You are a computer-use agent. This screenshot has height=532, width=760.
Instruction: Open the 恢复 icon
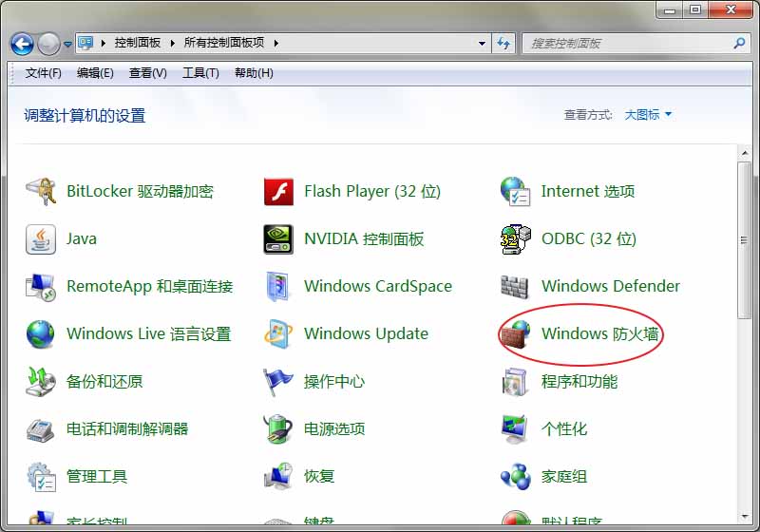pyautogui.click(x=278, y=477)
